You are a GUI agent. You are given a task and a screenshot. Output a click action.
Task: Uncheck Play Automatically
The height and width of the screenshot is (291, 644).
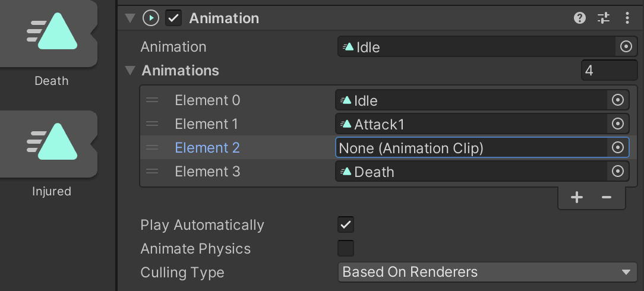tap(345, 225)
